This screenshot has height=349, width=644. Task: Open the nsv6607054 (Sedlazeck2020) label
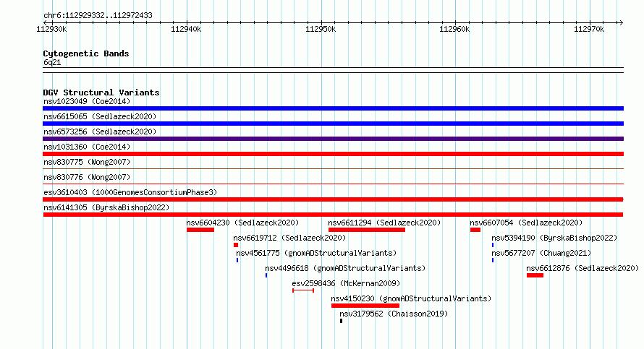[526, 223]
